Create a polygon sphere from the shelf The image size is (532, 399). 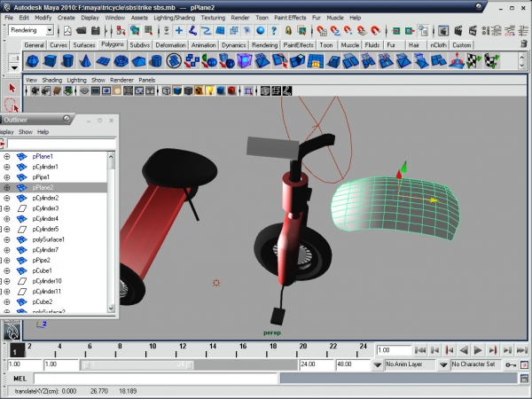[x=33, y=61]
